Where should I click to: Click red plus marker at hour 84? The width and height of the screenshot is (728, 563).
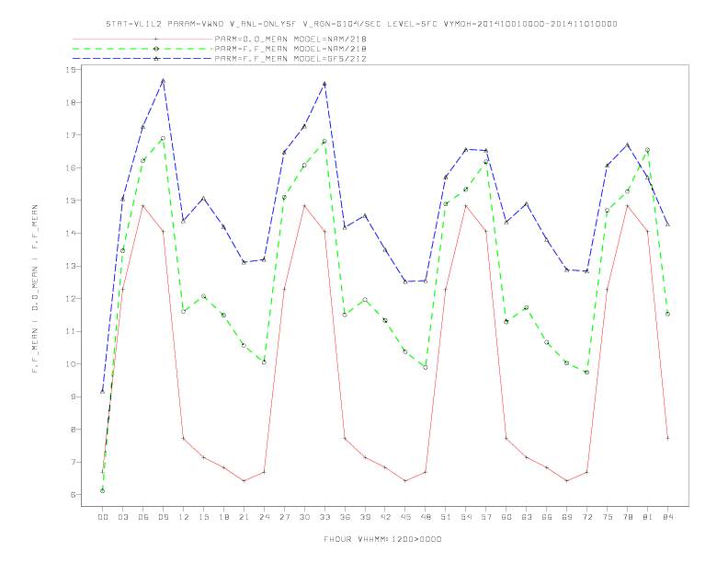click(x=667, y=438)
